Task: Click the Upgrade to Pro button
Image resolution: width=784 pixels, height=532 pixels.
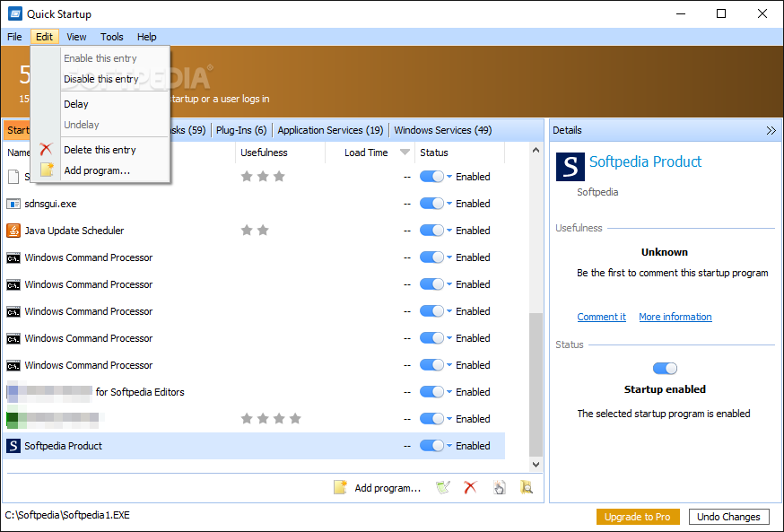Action: (638, 517)
